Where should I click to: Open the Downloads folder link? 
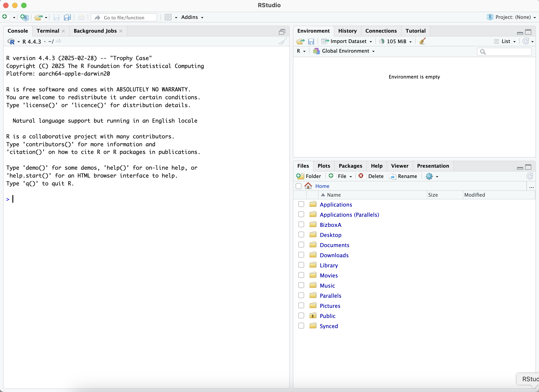(334, 255)
